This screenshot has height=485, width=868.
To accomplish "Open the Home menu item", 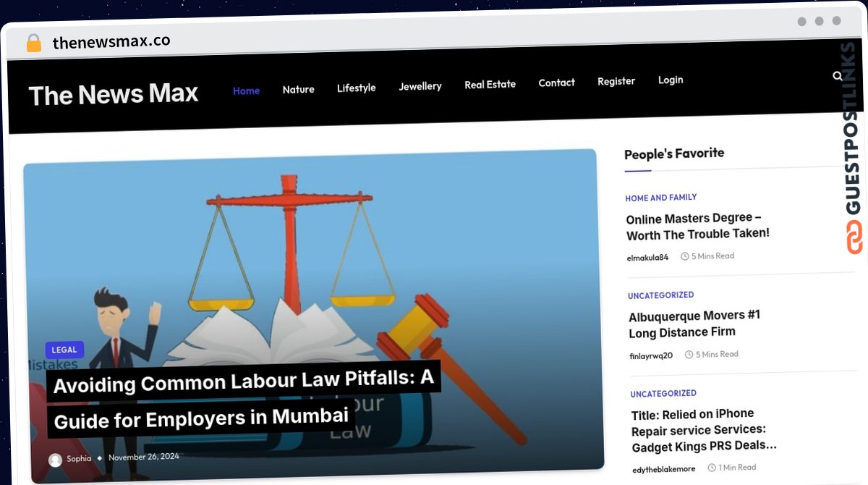I will click(246, 90).
